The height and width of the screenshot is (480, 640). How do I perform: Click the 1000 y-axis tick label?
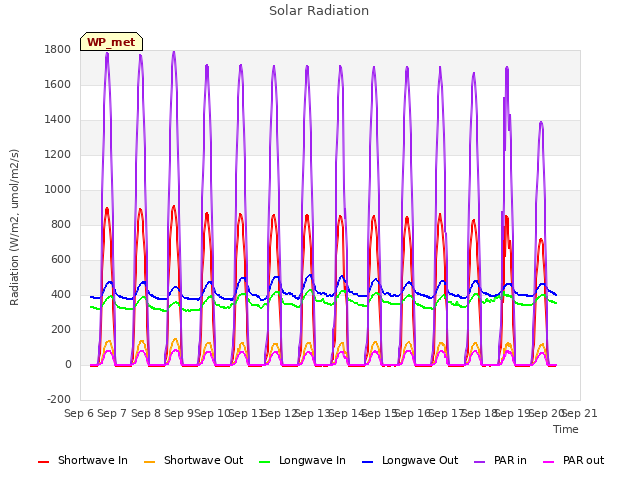click(x=58, y=189)
